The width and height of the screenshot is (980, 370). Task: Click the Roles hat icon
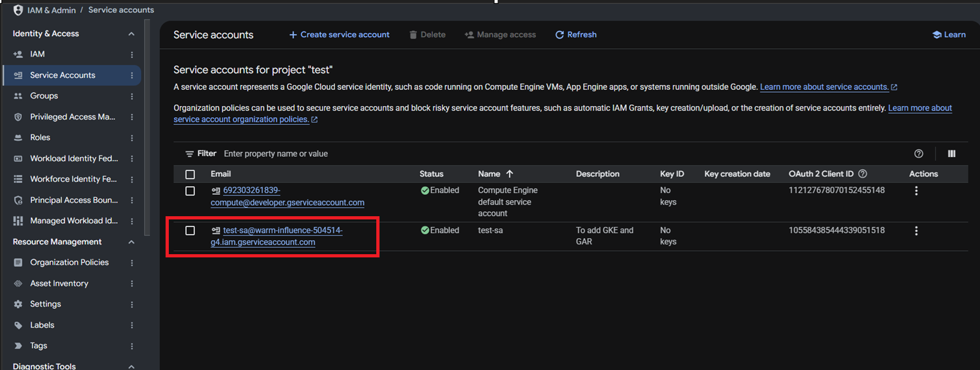coord(18,138)
